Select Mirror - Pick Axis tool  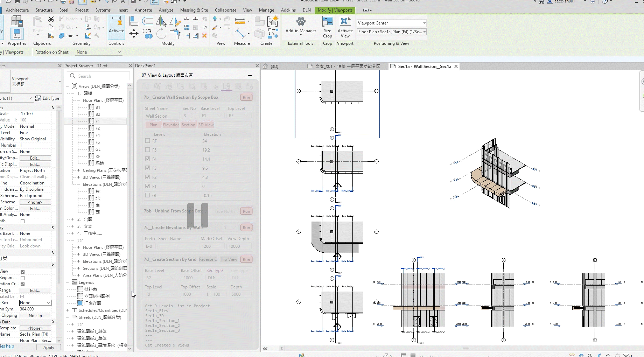click(161, 21)
